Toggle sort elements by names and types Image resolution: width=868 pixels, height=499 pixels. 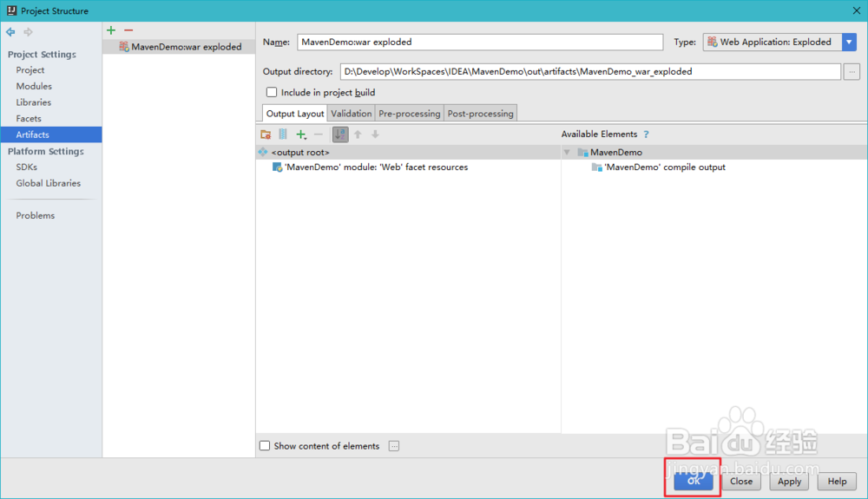(x=340, y=135)
